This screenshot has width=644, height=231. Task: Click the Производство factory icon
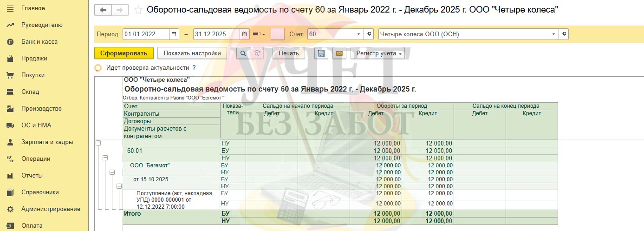click(10, 108)
